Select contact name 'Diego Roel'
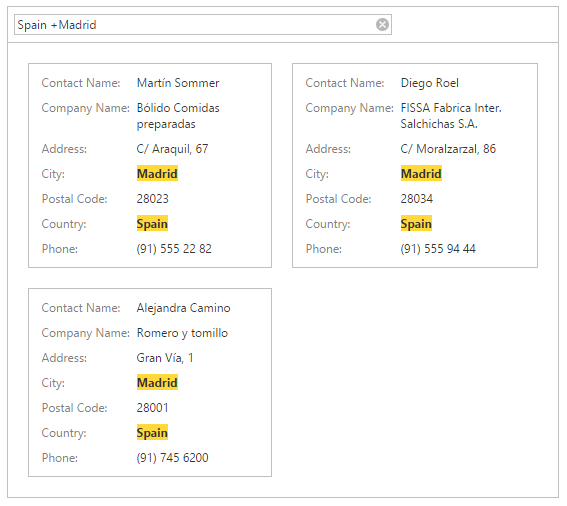 (430, 83)
